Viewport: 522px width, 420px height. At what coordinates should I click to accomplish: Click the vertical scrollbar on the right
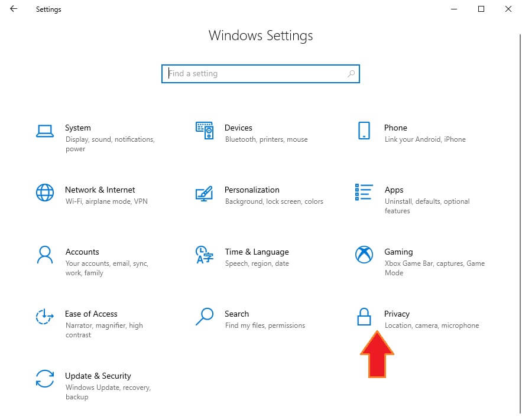[520, 223]
